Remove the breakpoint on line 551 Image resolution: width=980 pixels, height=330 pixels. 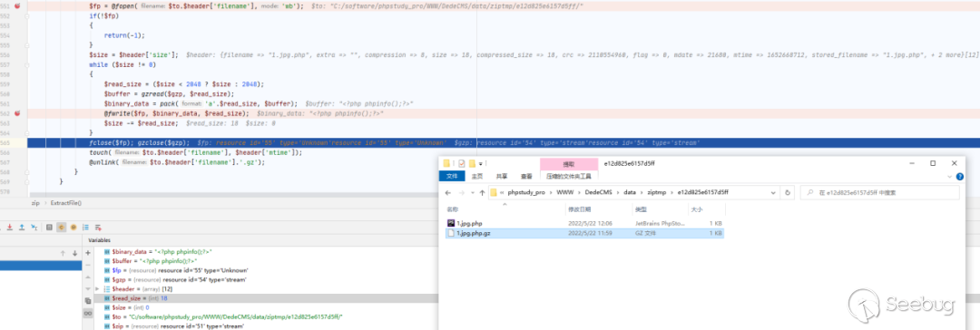point(17,5)
